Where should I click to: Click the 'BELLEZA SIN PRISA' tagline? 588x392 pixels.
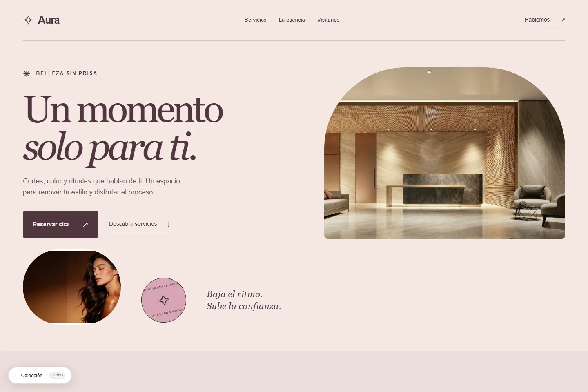tap(67, 73)
